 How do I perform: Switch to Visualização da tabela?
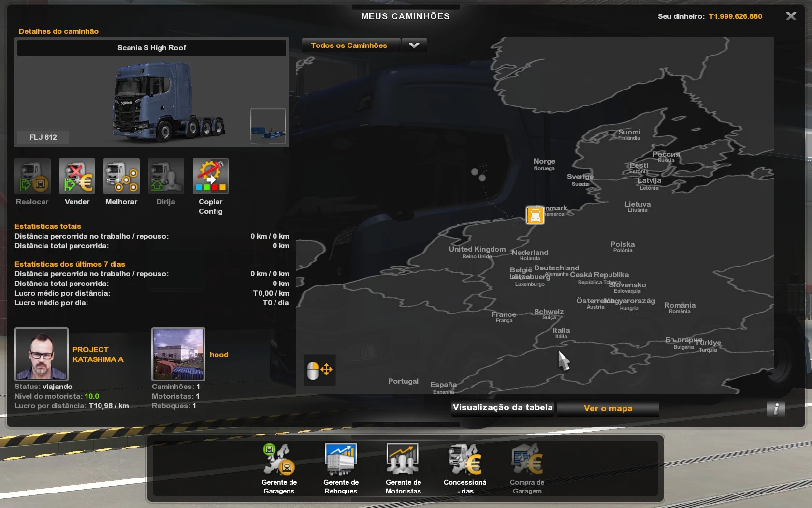(x=503, y=408)
